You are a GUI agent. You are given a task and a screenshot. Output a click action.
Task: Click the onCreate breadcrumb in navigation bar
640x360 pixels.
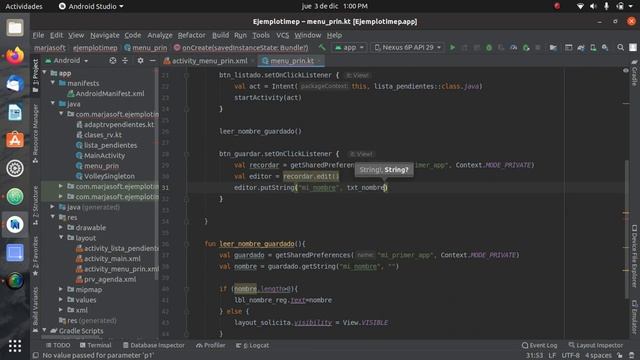coord(241,48)
